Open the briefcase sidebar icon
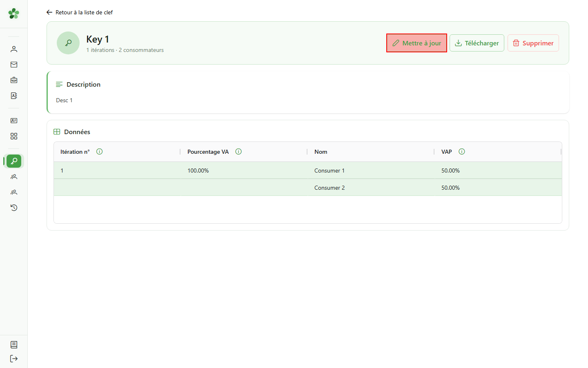 [x=14, y=80]
